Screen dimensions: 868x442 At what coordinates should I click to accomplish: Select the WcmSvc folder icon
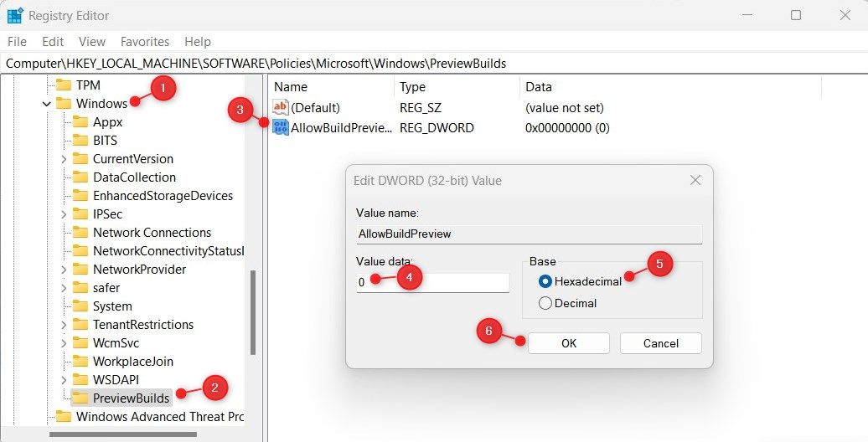coord(80,343)
